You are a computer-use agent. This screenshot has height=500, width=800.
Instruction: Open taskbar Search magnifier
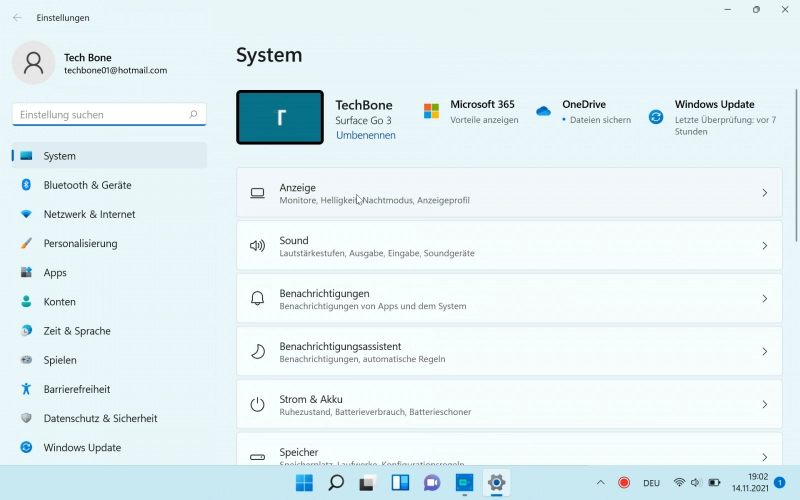pos(336,482)
